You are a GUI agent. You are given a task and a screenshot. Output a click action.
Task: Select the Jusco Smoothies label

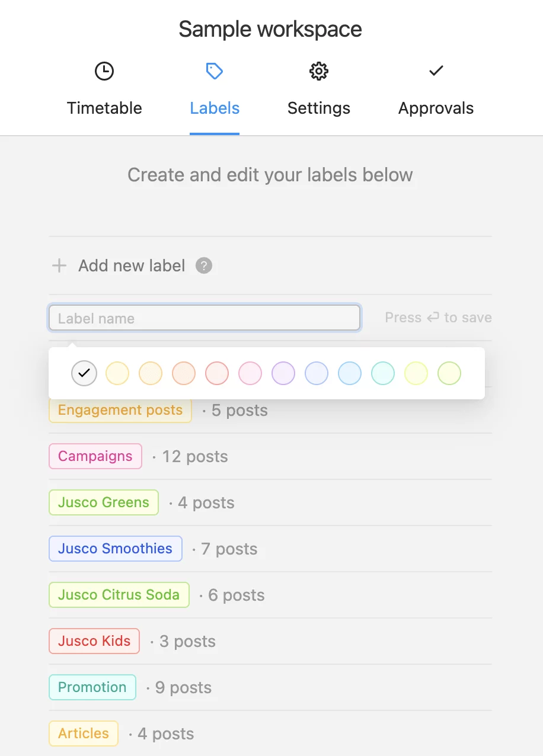pos(116,549)
